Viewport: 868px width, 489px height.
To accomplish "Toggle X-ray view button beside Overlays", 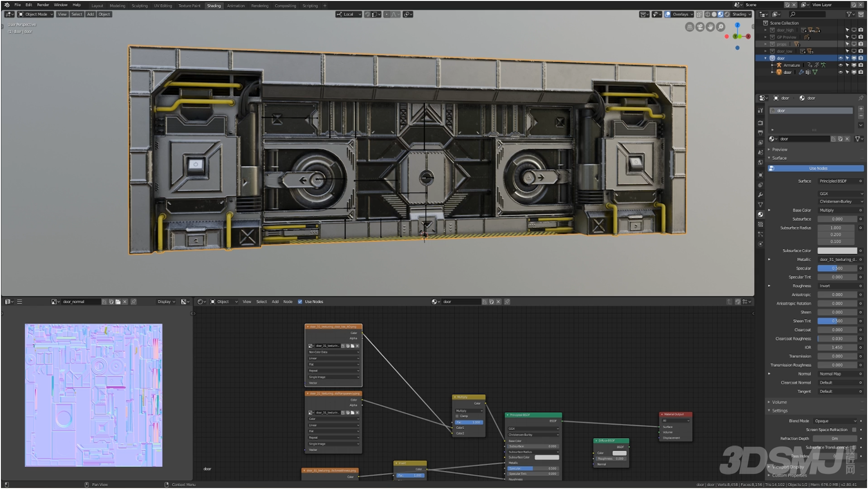I will [699, 14].
